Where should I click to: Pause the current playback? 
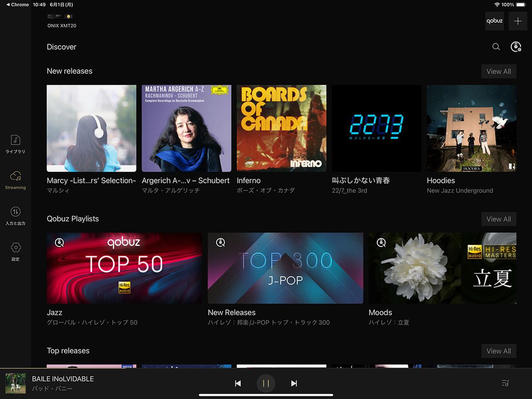[266, 383]
